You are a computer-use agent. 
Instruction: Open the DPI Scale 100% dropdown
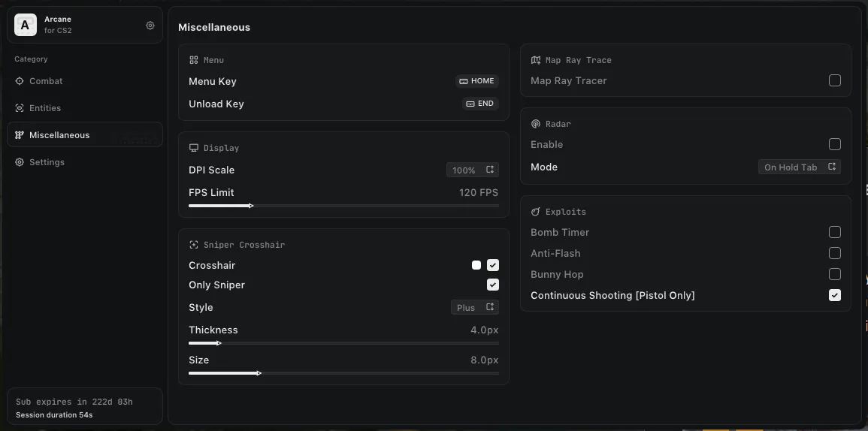click(472, 170)
